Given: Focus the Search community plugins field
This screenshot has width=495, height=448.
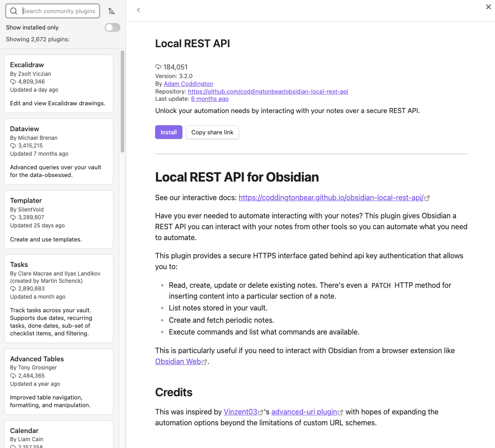Looking at the screenshot, I should pos(59,11).
